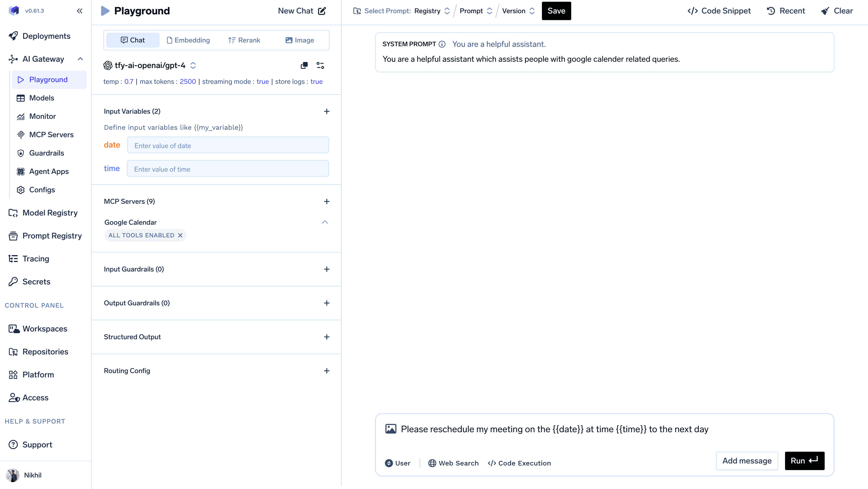868x489 pixels.
Task: Click the New Chat compose icon
Action: pyautogui.click(x=322, y=11)
